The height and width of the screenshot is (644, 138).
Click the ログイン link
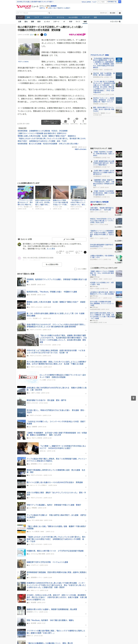click(42, 8)
